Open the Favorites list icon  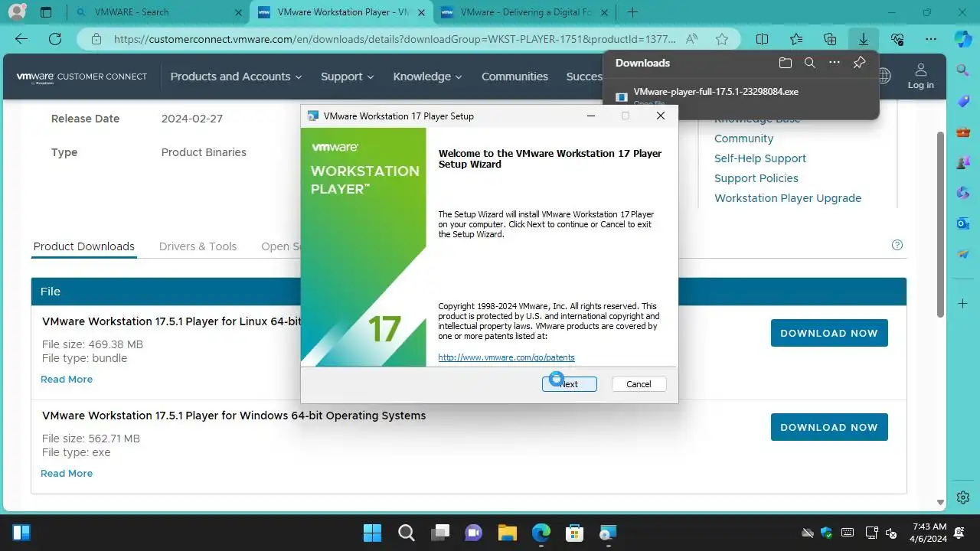(x=796, y=39)
